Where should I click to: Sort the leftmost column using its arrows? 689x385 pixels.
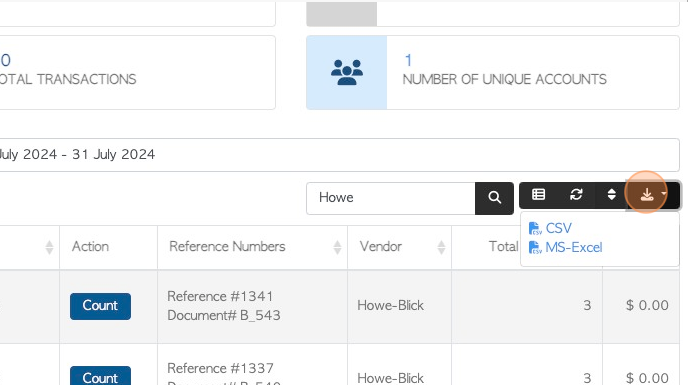coord(49,247)
